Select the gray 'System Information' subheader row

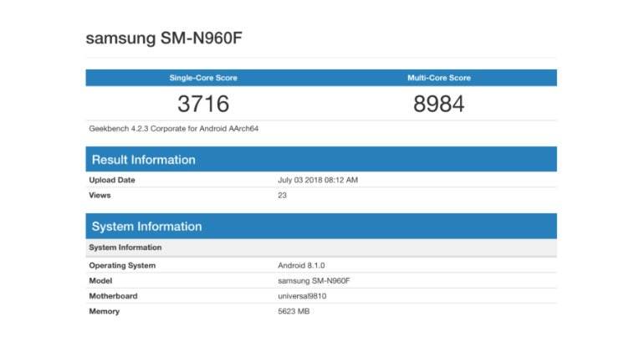(321, 248)
